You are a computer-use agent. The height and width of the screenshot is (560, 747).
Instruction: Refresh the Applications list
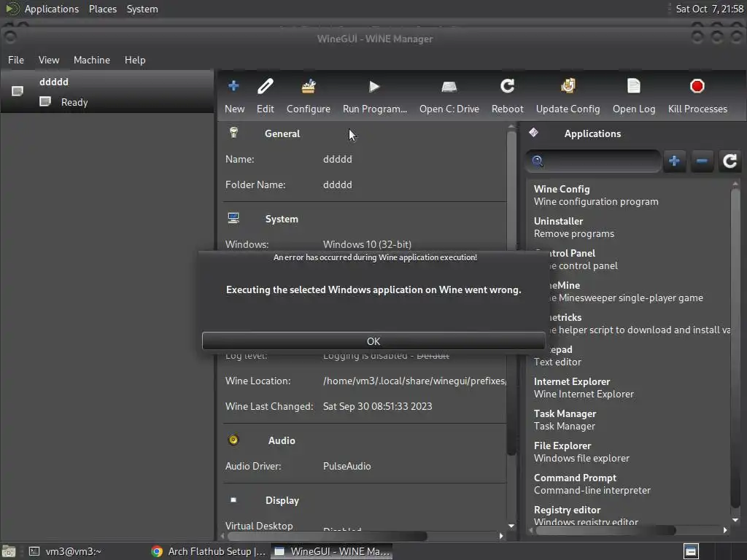729,161
